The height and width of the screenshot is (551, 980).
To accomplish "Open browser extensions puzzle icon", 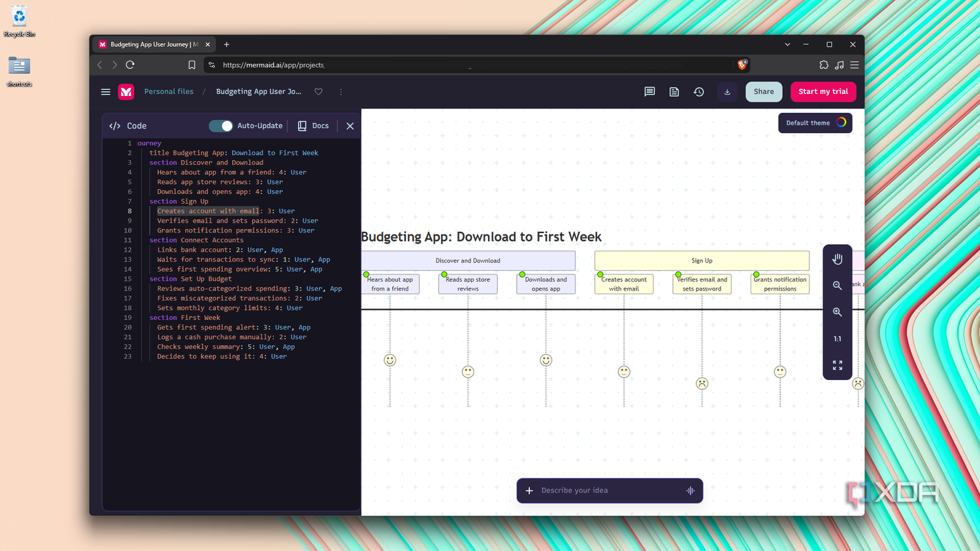I will click(x=824, y=65).
